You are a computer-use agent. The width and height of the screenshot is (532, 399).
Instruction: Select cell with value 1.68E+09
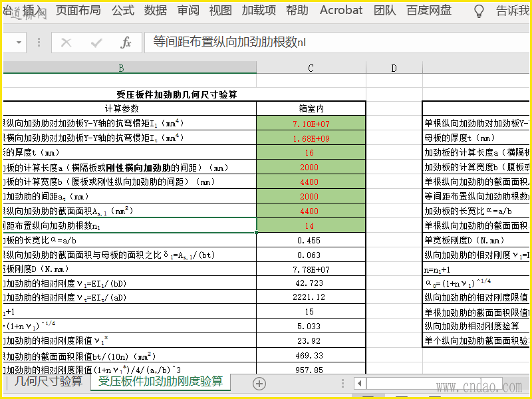point(311,138)
